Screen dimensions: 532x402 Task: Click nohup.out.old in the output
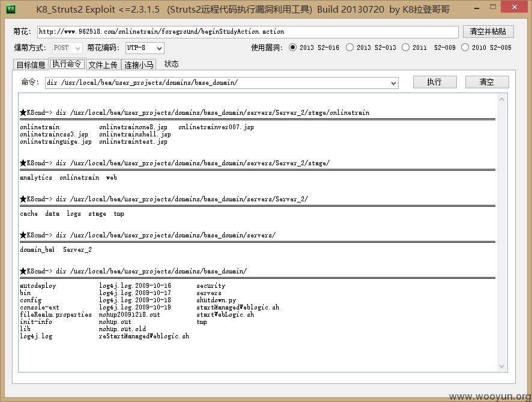[122, 329]
